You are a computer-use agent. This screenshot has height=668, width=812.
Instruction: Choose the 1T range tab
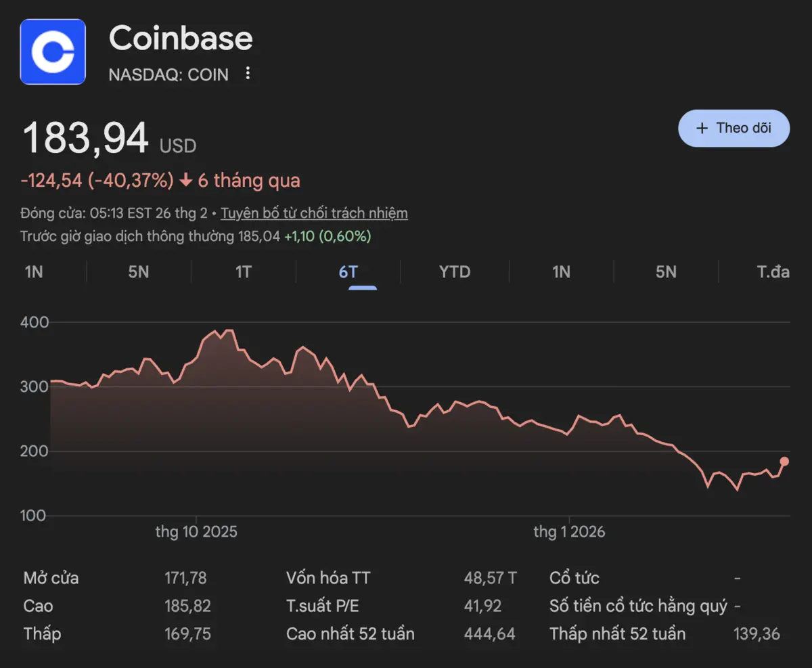(x=244, y=272)
